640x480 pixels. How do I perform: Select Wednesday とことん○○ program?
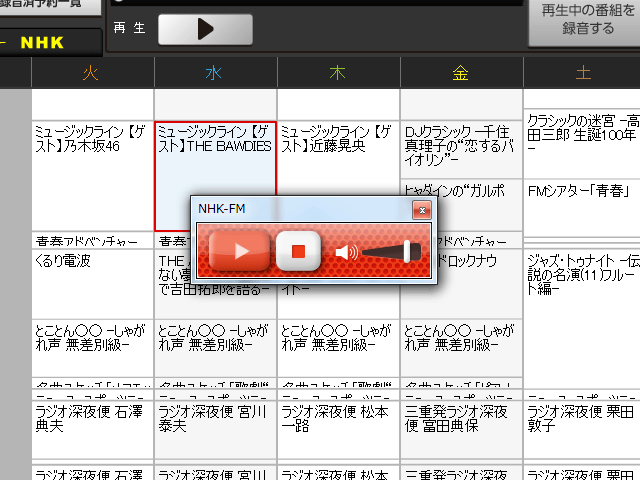coord(215,348)
